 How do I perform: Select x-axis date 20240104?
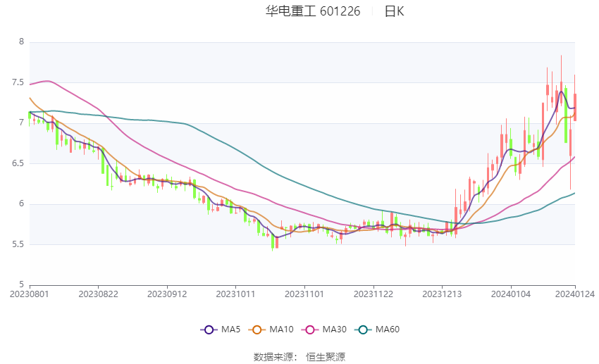tap(511, 294)
